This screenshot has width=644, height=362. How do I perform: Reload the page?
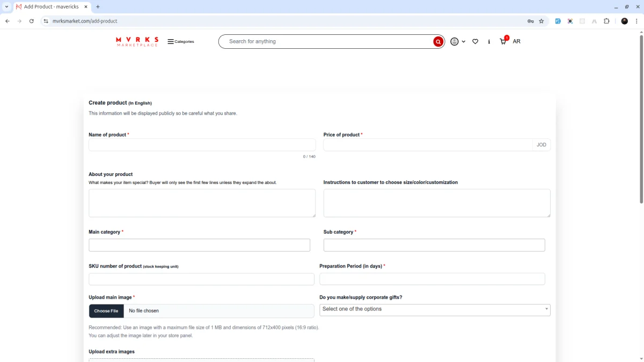[x=32, y=21]
